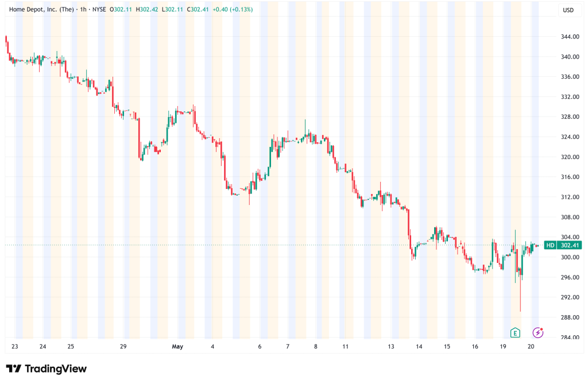Click the 340.00 price axis label
This screenshot has height=384, width=588.
pyautogui.click(x=570, y=57)
